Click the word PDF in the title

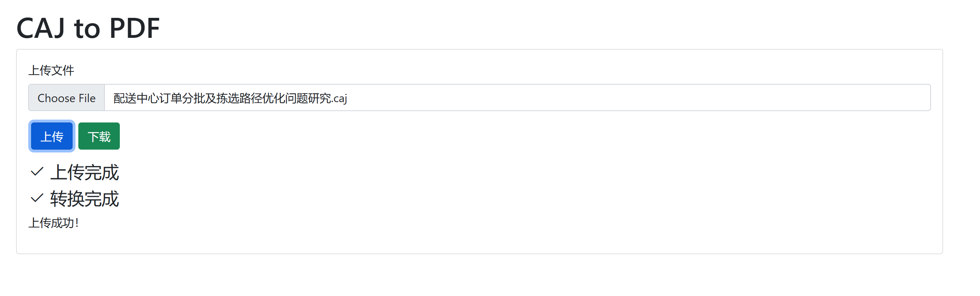point(134,28)
